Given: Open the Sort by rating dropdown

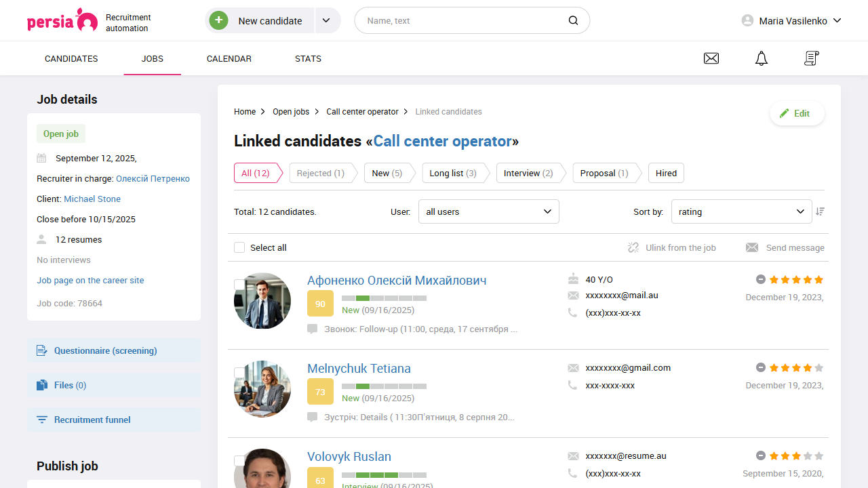Looking at the screenshot, I should [x=741, y=211].
